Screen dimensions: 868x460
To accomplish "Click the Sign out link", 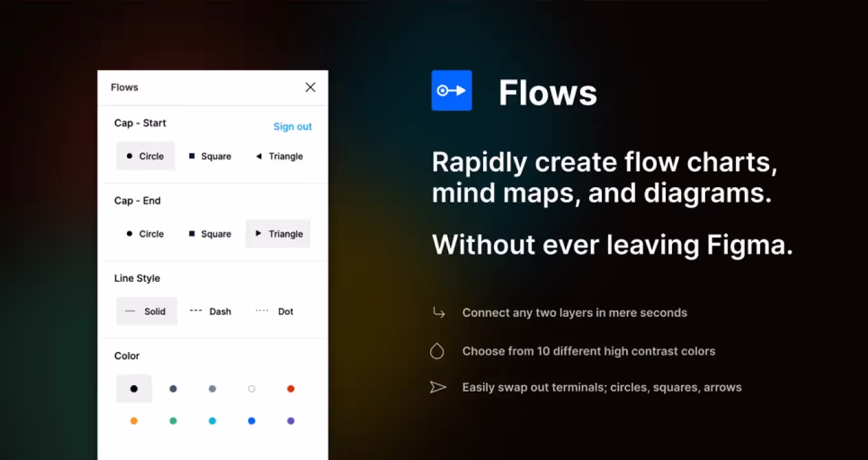I will (x=292, y=126).
